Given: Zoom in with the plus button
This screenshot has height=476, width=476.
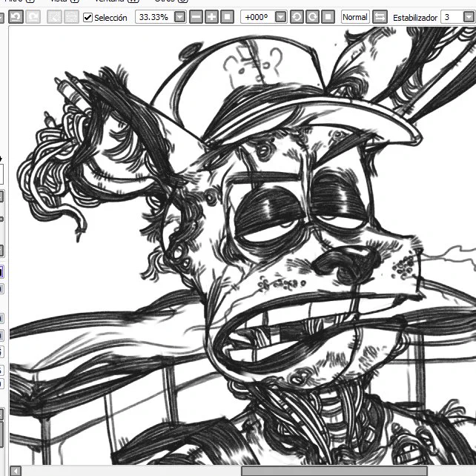Looking at the screenshot, I should (211, 17).
